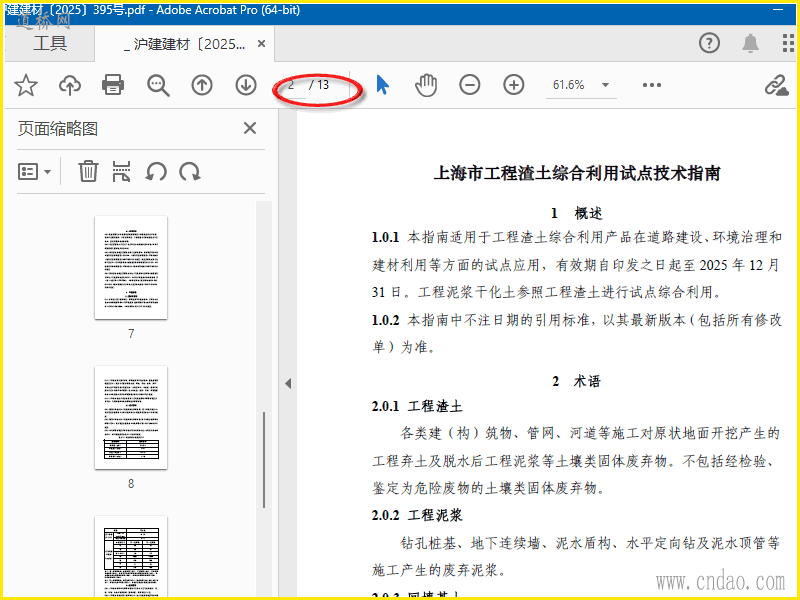
Task: Print the current PDF document
Action: [113, 85]
